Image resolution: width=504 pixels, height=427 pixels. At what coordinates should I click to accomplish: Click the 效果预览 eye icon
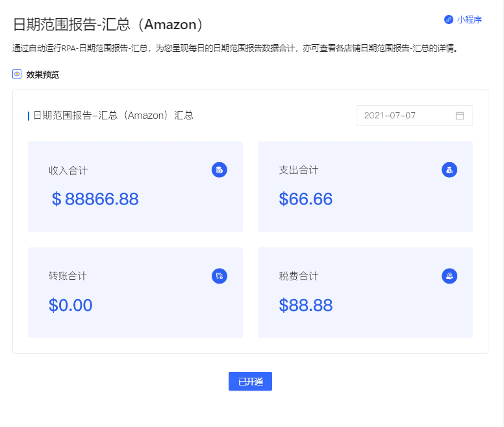pos(17,74)
